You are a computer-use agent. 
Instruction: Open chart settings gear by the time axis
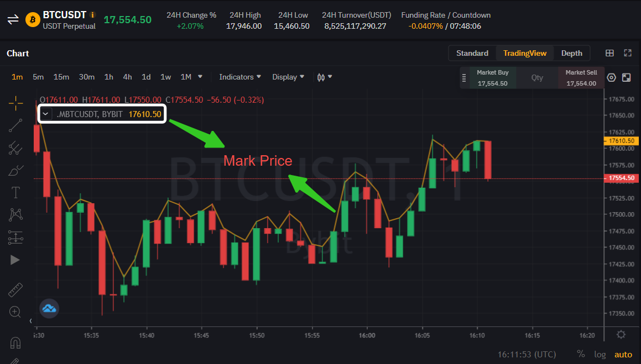[621, 335]
